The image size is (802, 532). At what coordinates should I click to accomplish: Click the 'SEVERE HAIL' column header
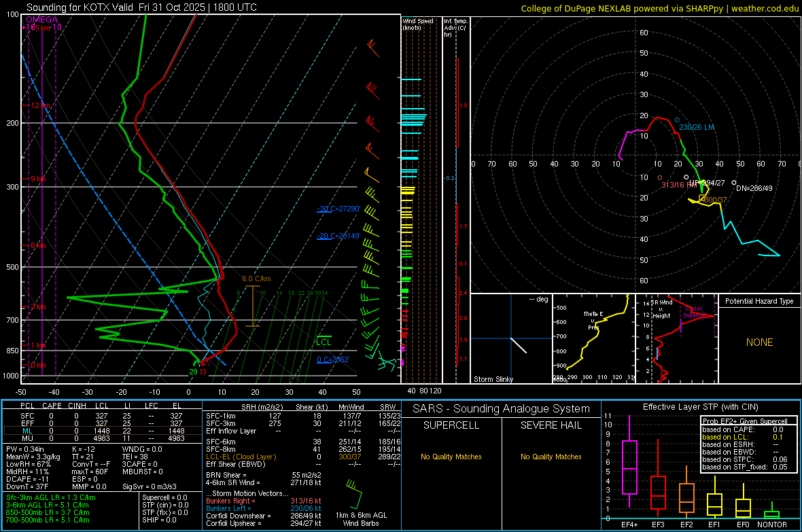pyautogui.click(x=551, y=425)
